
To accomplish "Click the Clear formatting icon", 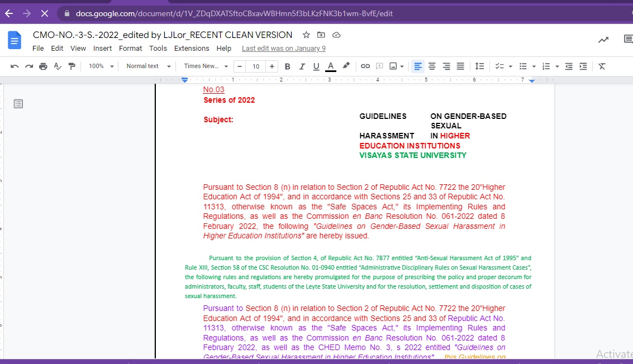I will point(602,66).
